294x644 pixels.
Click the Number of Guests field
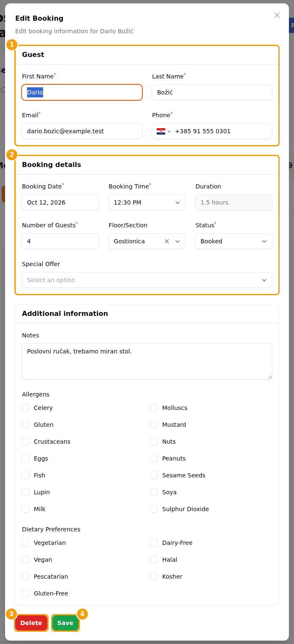(x=60, y=241)
